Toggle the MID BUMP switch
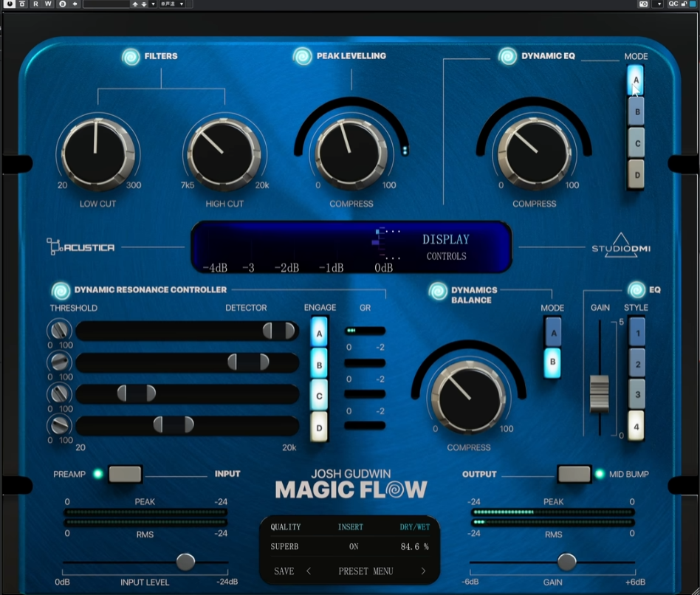The width and height of the screenshot is (700, 595). [x=574, y=474]
